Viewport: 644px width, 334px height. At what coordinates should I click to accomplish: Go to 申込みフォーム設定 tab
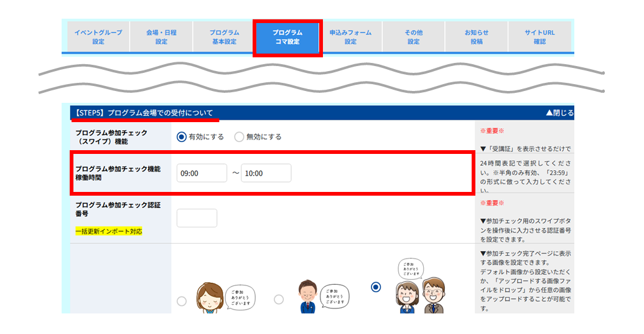pos(350,37)
